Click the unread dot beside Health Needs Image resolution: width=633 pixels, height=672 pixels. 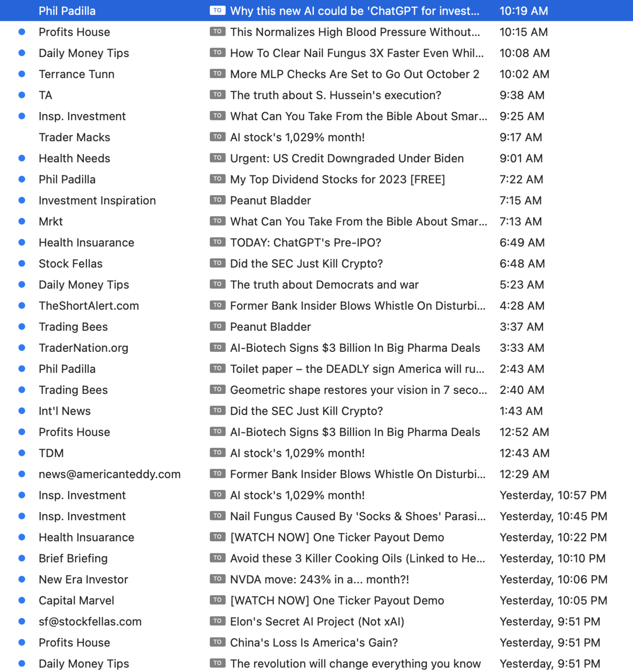coord(22,158)
